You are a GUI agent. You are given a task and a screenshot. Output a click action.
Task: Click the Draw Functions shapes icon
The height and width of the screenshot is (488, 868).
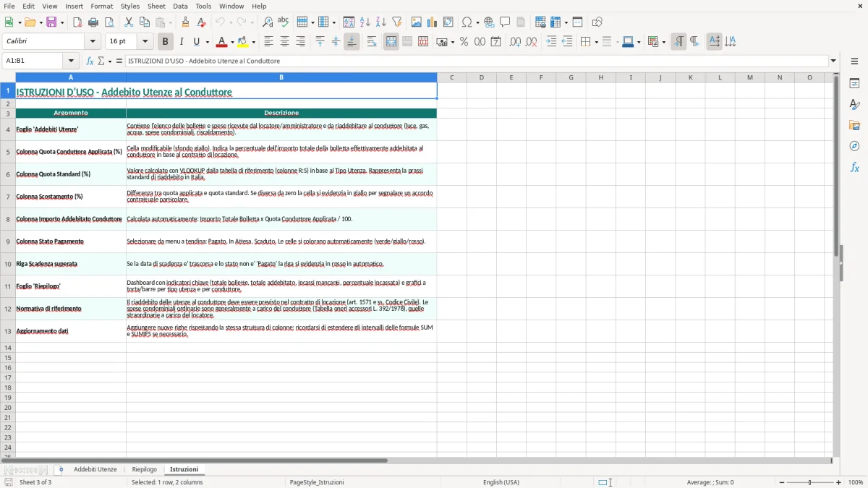(x=597, y=22)
